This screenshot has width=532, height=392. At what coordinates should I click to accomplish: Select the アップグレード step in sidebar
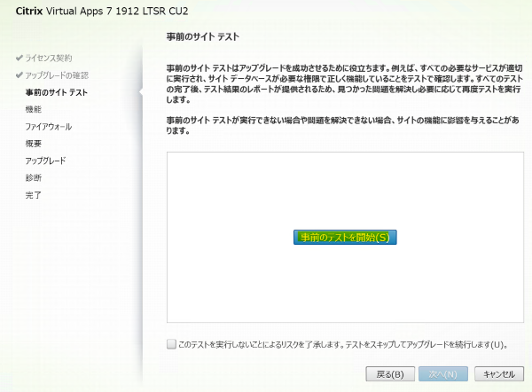45,161
